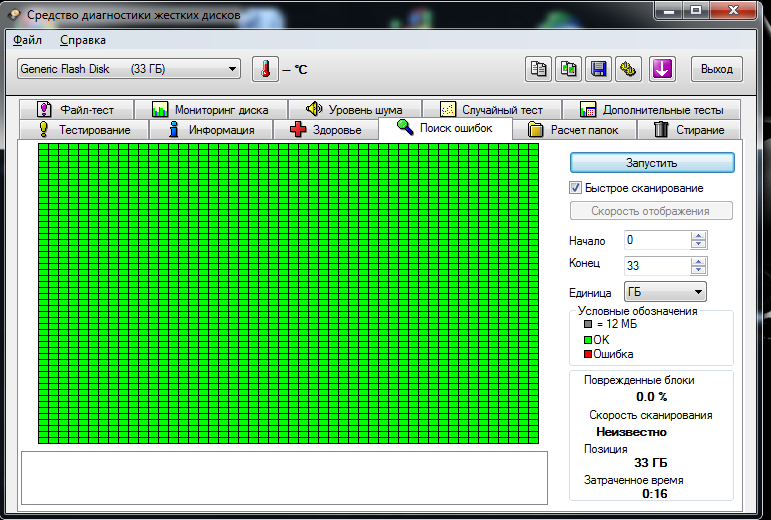Click the grey 12 МБ legend square
The height and width of the screenshot is (520, 771).
click(x=588, y=324)
